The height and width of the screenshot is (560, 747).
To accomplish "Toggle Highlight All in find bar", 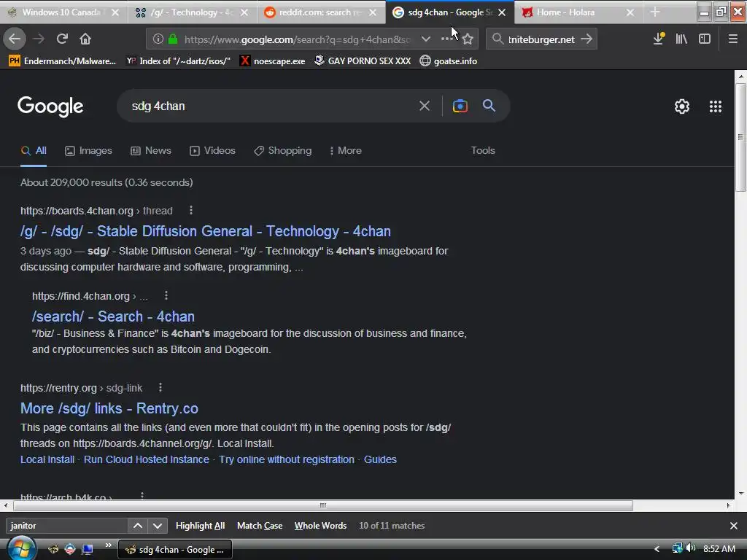I will [x=200, y=526].
